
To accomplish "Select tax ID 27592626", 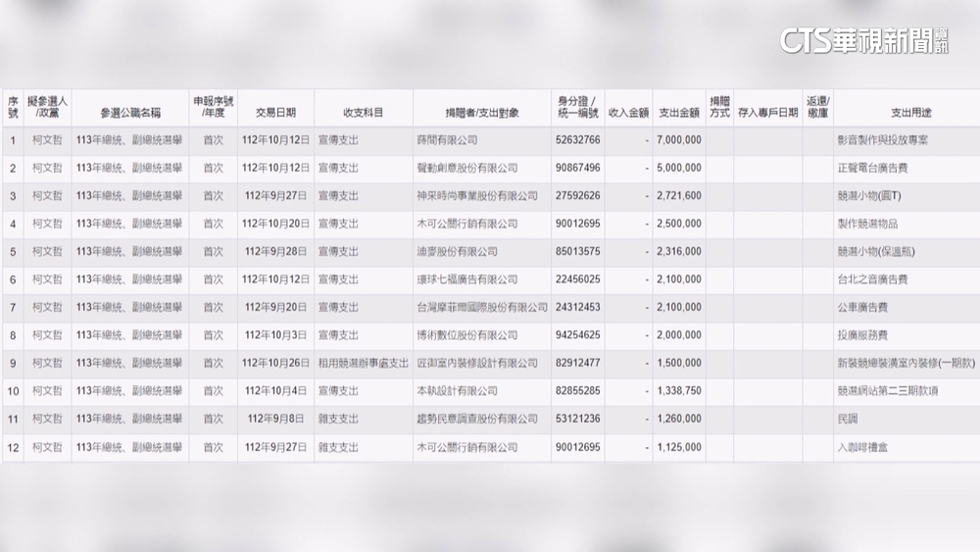I will [577, 196].
